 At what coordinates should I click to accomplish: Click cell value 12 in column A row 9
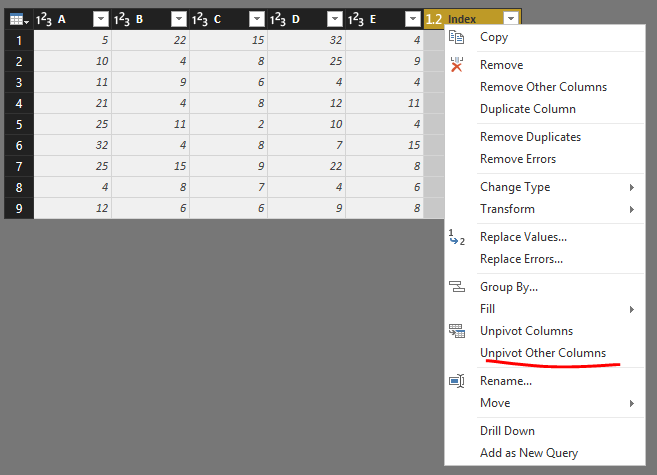pos(72,208)
